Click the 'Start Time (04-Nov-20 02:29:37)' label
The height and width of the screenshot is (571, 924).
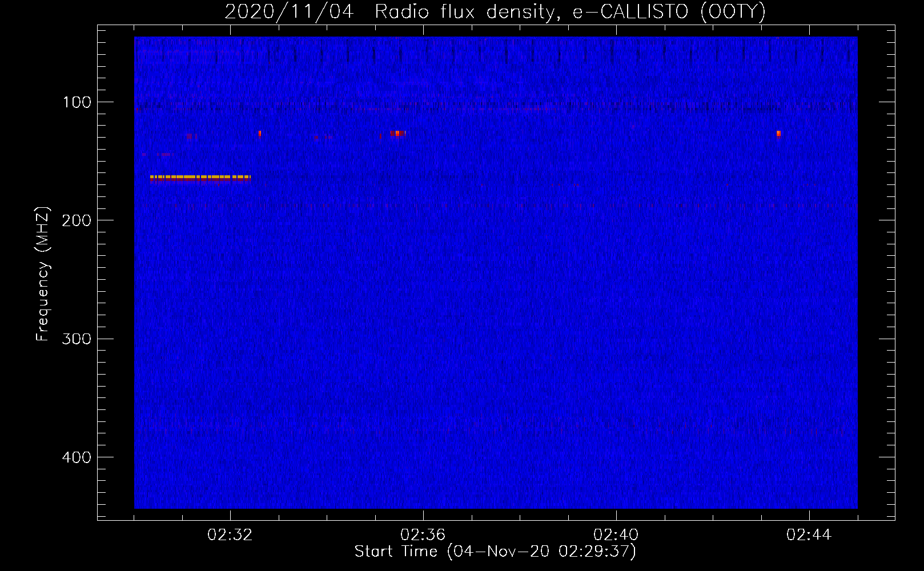click(x=495, y=552)
